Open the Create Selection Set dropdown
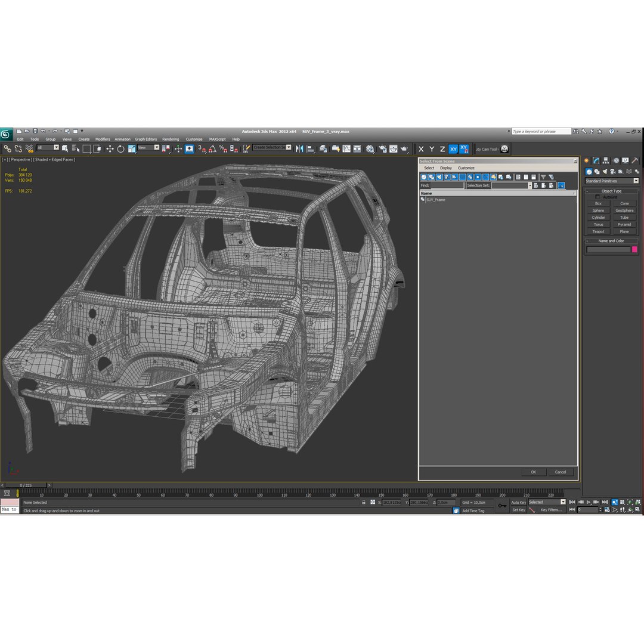The image size is (644, 644). pyautogui.click(x=273, y=147)
